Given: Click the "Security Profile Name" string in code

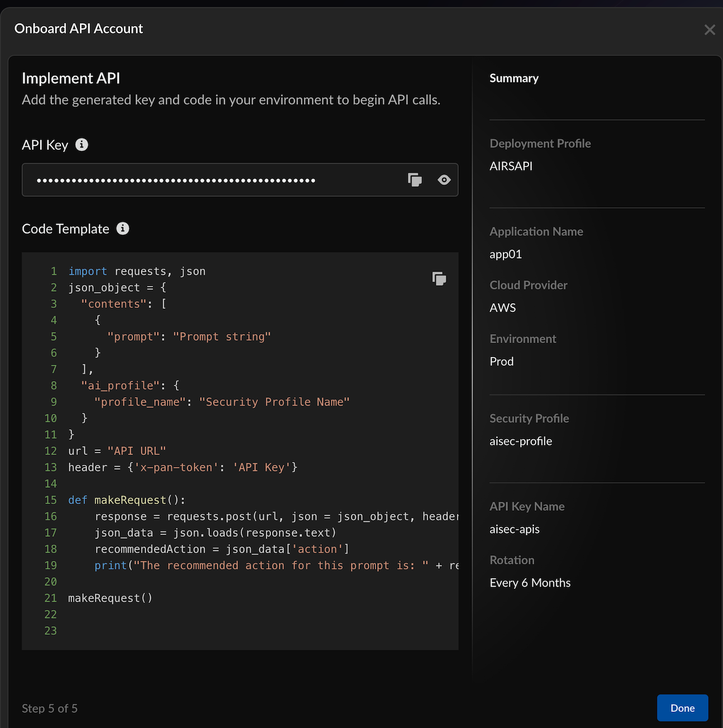Looking at the screenshot, I should [274, 402].
